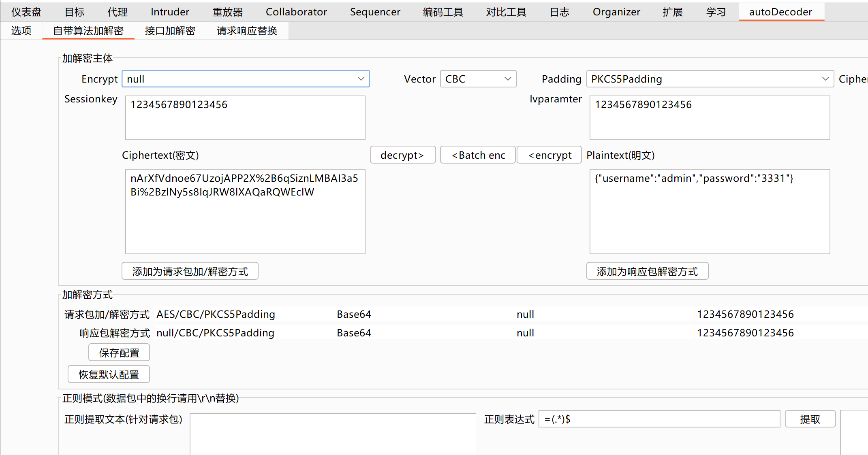
Task: Click 添加为请求包加/解密方式 button
Action: 190,271
